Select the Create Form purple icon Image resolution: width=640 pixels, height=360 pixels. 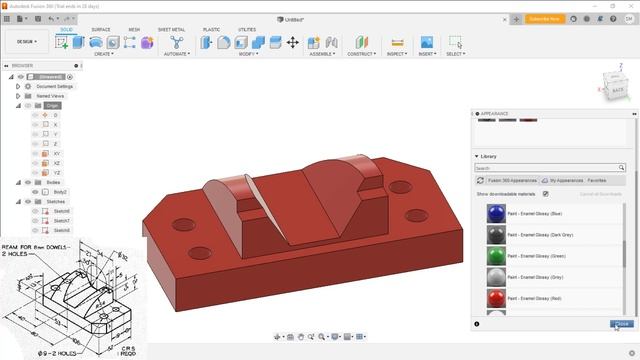click(147, 42)
